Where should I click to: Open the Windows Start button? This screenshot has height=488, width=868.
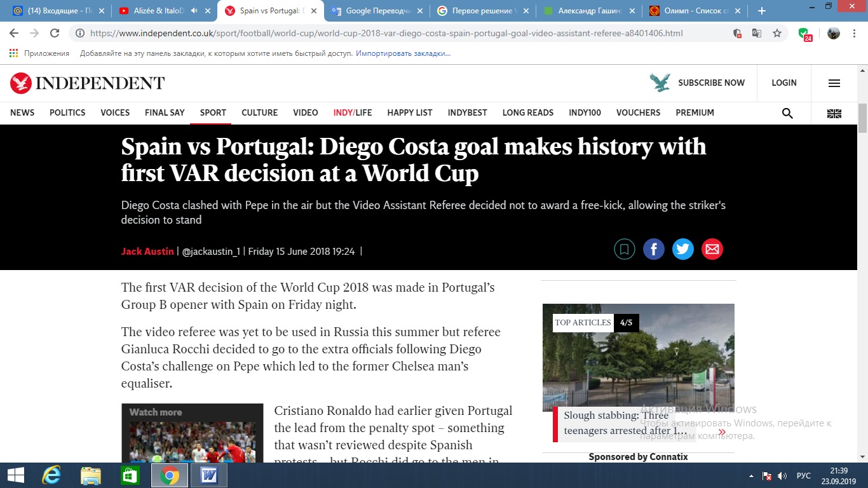pyautogui.click(x=15, y=475)
